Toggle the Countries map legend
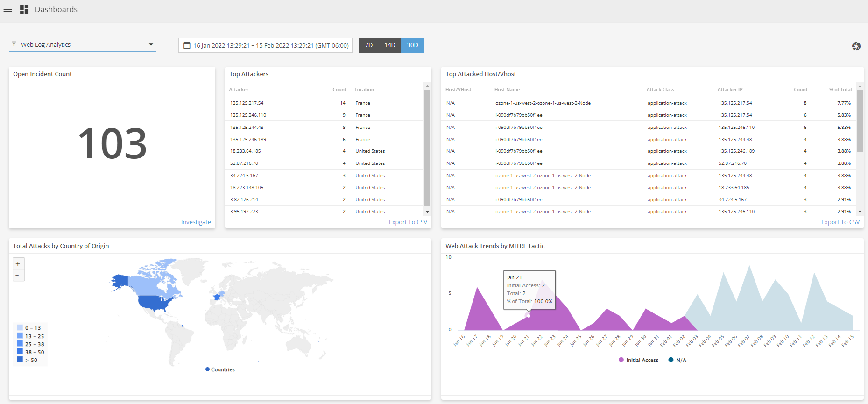 pos(220,369)
